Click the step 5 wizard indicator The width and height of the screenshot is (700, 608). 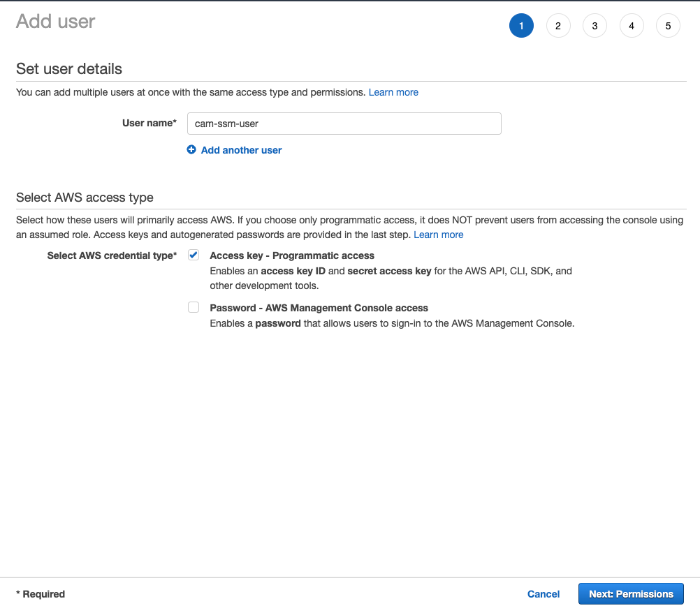668,25
